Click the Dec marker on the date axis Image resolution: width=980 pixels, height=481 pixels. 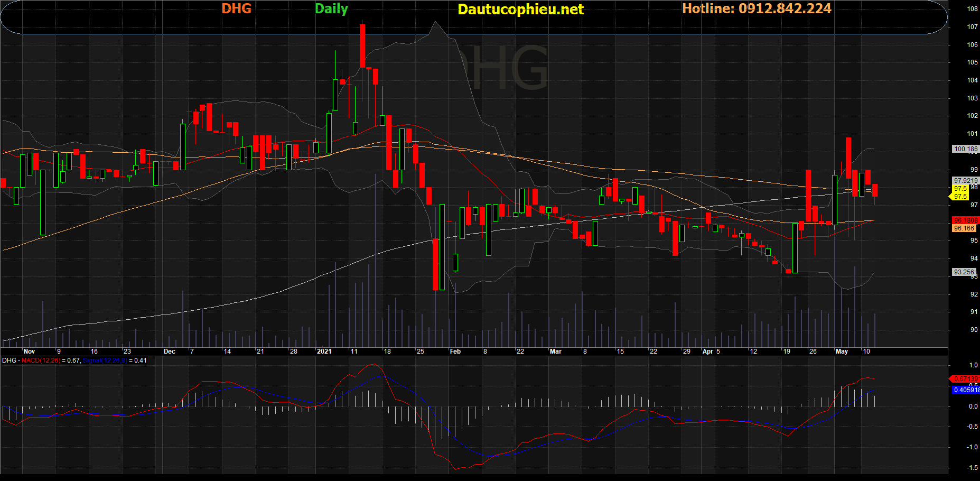pos(170,351)
